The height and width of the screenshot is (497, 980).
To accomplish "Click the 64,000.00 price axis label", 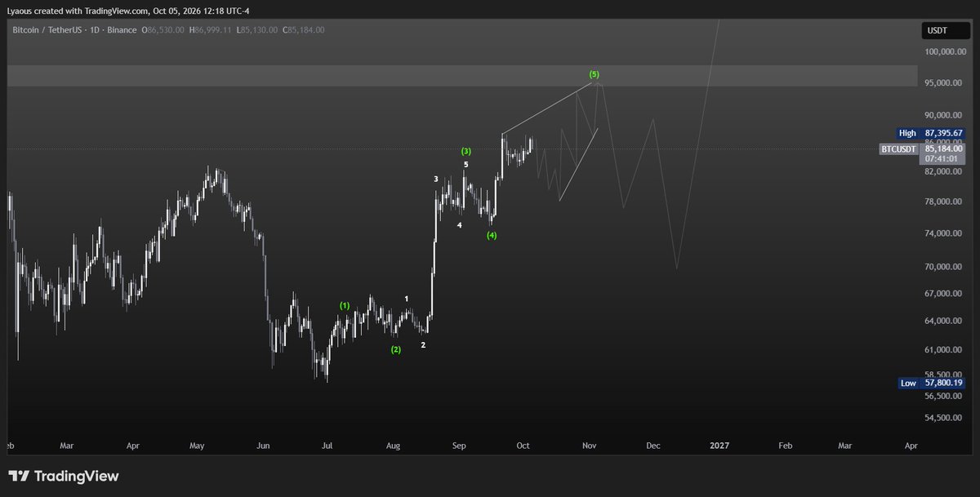I will tap(945, 322).
